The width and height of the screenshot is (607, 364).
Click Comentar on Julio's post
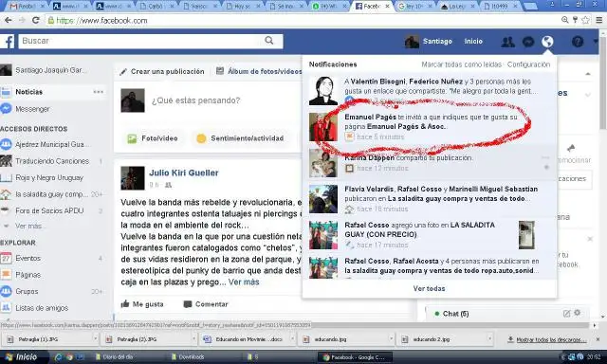click(x=206, y=304)
